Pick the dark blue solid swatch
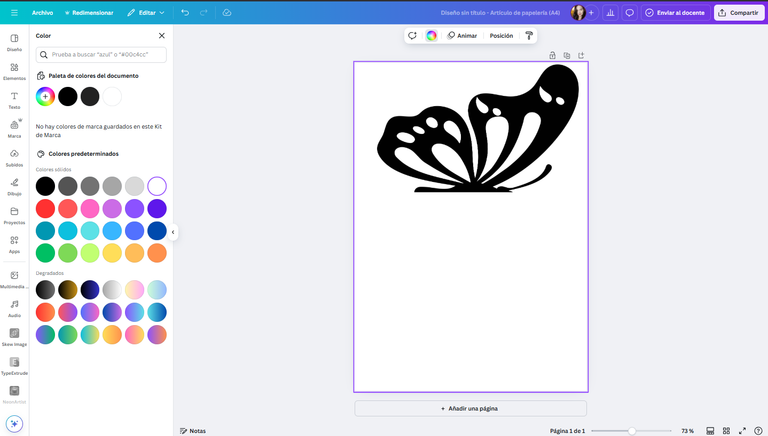Screen dimensions: 768x436 tap(157, 231)
